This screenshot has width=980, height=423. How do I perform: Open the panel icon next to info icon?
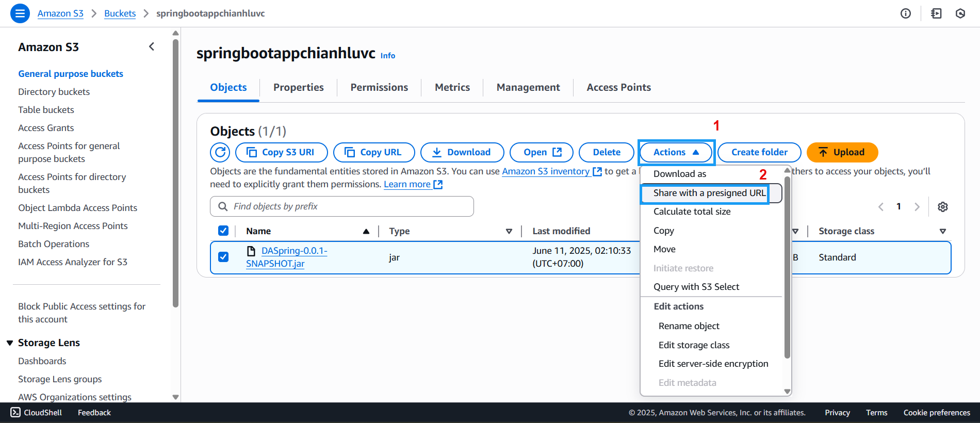(x=936, y=13)
